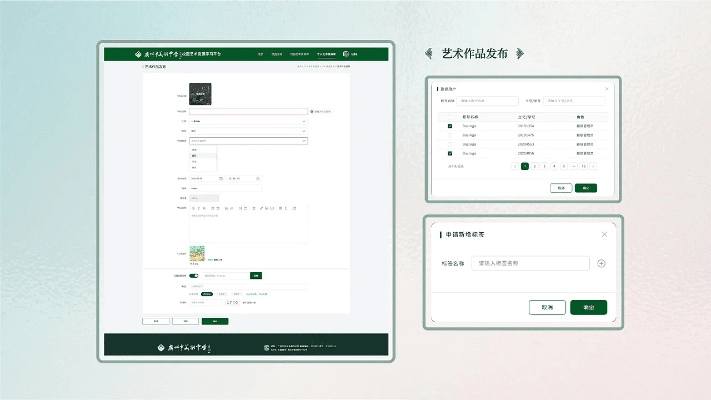711x400 pixels.
Task: Click the 请输入标签名称 input field
Action: click(531, 264)
